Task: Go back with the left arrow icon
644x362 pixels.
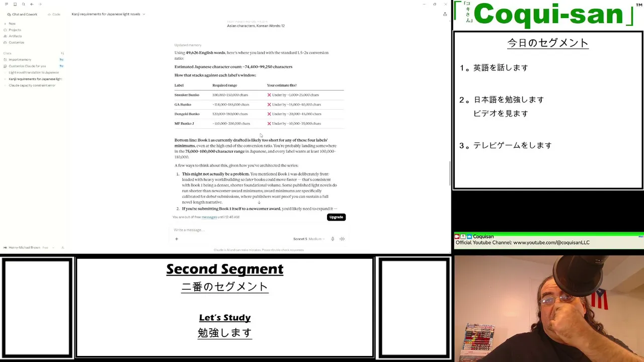Action: (32, 4)
